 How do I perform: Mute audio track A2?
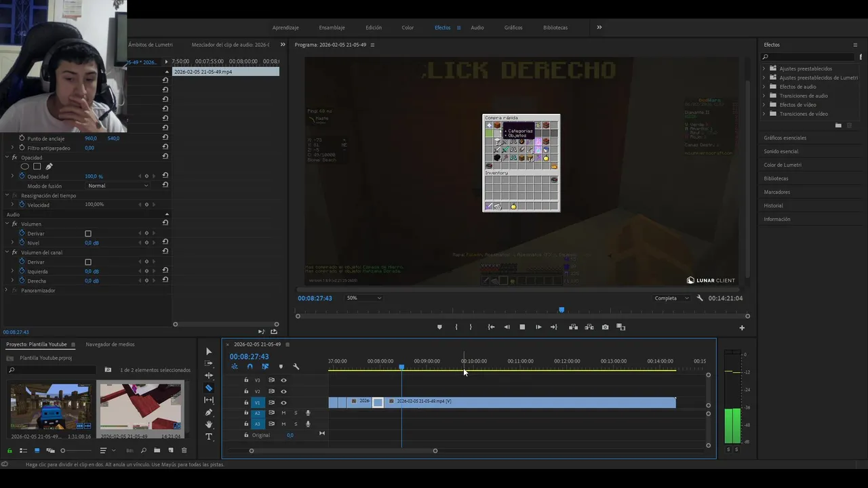coord(283,413)
